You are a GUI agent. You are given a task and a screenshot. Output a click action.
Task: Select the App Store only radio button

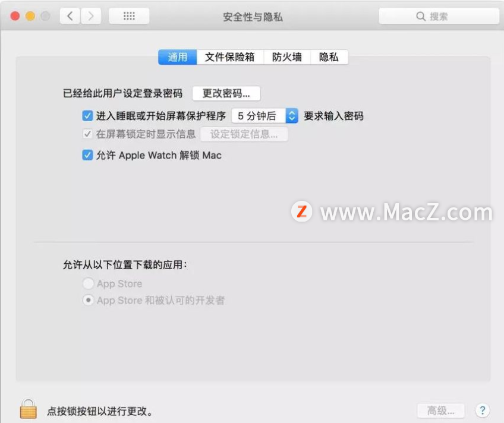coord(88,283)
